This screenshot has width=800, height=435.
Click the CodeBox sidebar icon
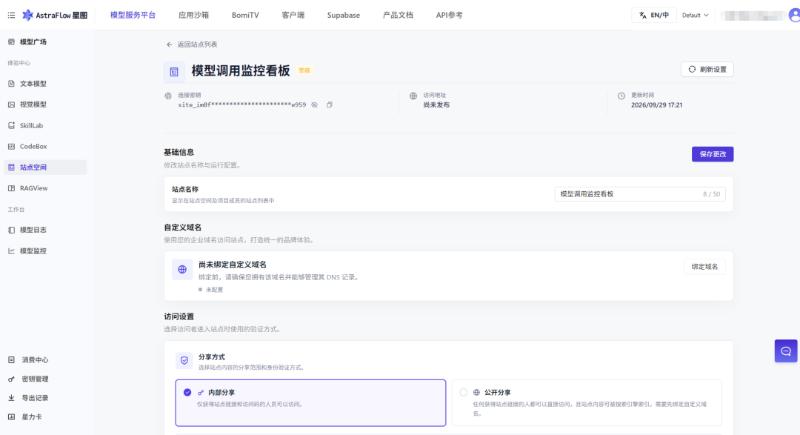pos(11,146)
